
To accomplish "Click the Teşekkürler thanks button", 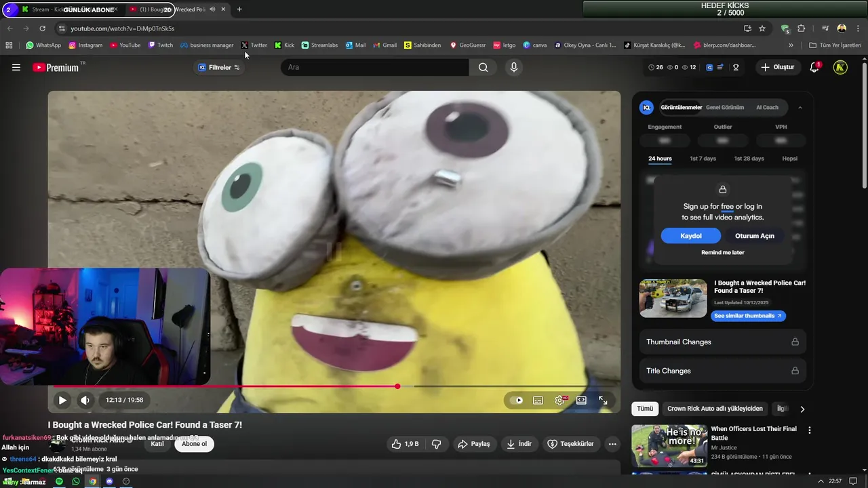I will coord(570,444).
